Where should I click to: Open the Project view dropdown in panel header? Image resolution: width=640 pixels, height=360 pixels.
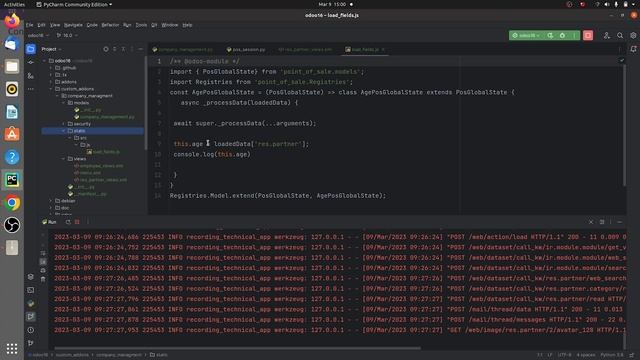point(51,49)
